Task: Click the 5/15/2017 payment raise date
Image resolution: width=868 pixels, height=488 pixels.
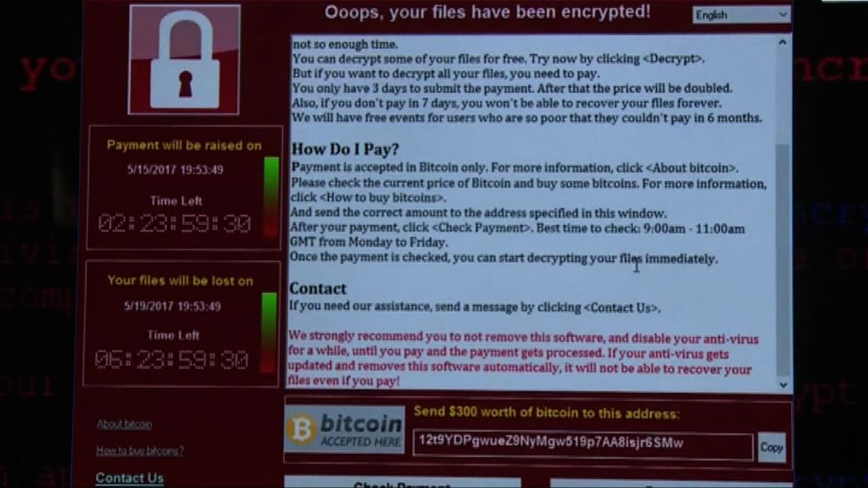Action: pos(175,169)
